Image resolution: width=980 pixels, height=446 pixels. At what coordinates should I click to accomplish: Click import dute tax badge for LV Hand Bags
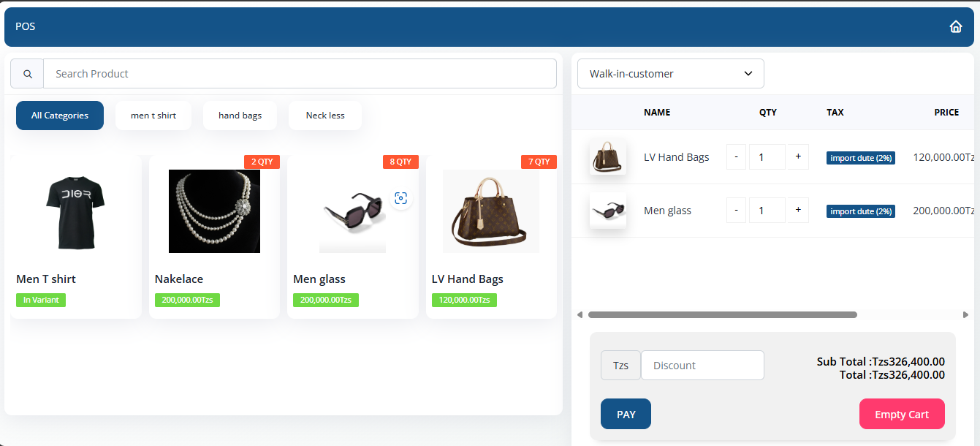(x=861, y=158)
